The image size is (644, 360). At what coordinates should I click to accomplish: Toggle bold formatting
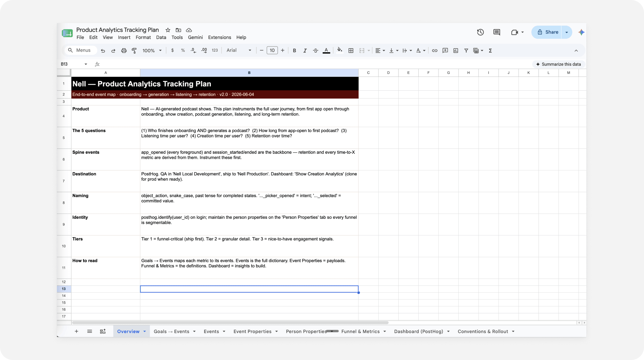pyautogui.click(x=294, y=50)
